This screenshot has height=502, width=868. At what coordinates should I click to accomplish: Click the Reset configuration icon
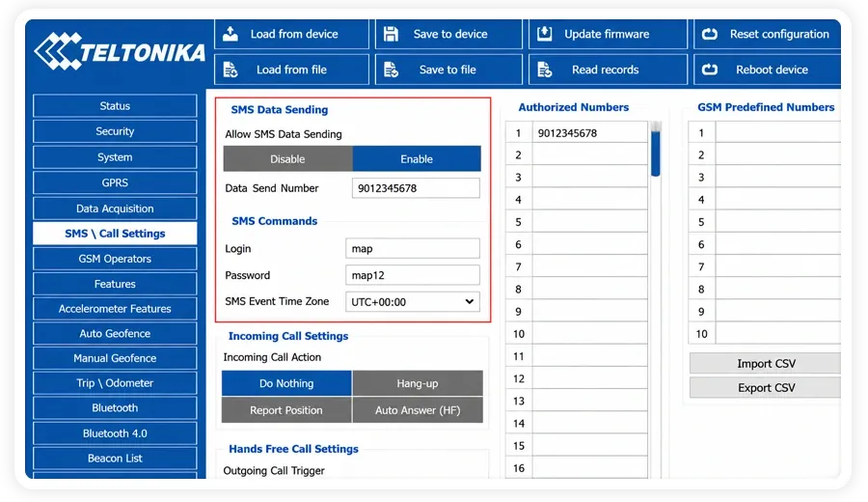click(709, 34)
